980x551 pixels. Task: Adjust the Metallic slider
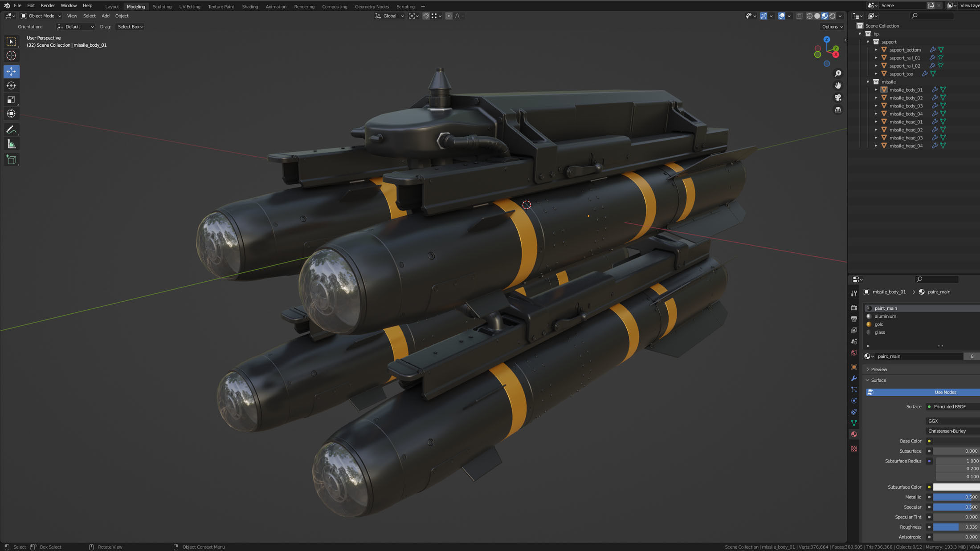956,497
